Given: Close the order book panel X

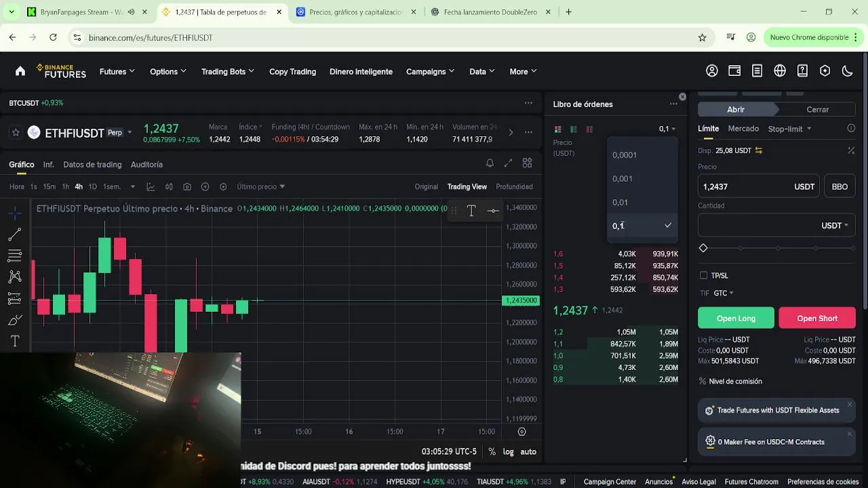Looking at the screenshot, I should click(682, 97).
